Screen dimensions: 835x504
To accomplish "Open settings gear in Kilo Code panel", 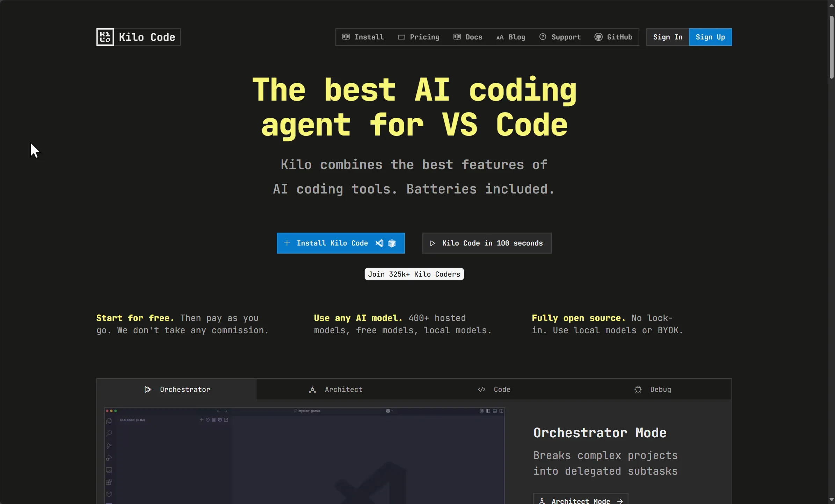I will pos(220,420).
